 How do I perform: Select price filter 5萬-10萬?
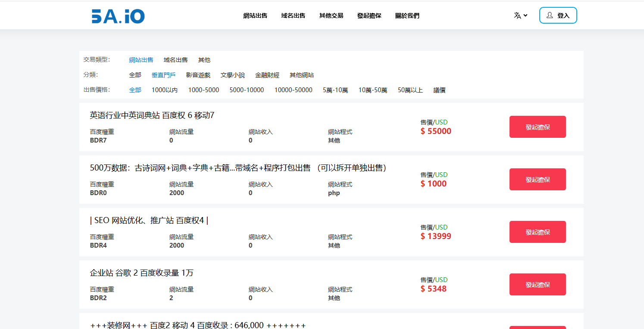[x=335, y=90]
